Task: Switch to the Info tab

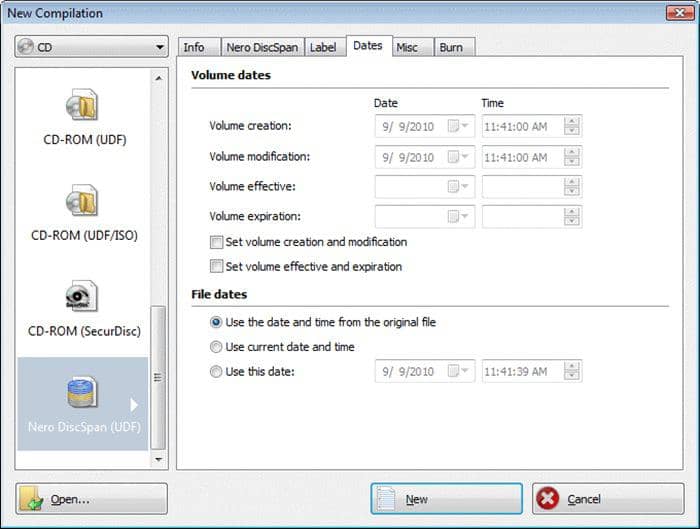Action: tap(199, 47)
